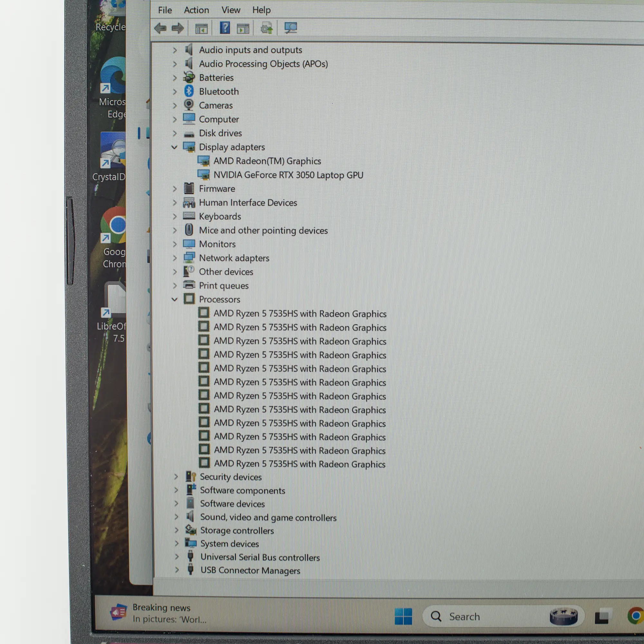This screenshot has height=644, width=644.
Task: Click Update device driver toolbar icon
Action: [x=266, y=28]
